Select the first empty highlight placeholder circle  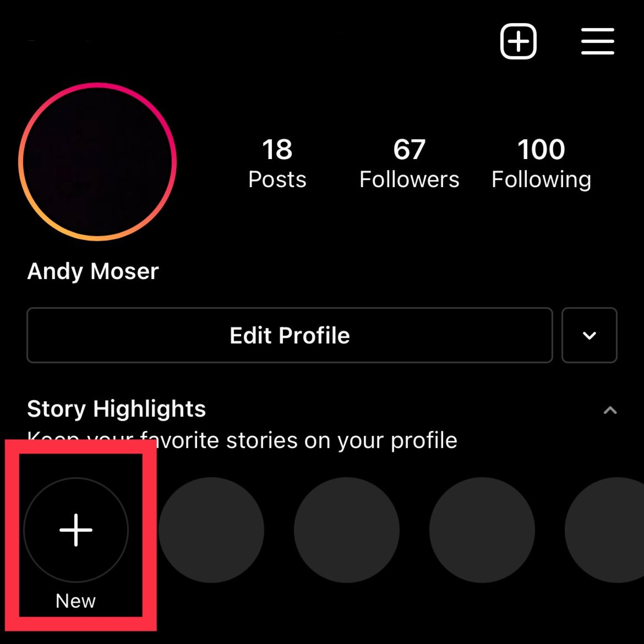pos(211,530)
